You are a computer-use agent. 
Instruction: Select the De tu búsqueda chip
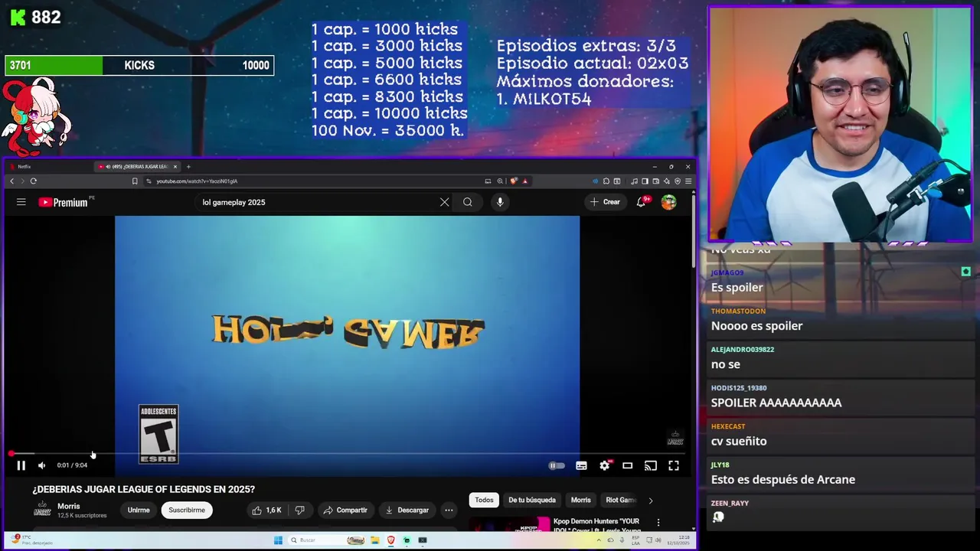click(x=532, y=500)
